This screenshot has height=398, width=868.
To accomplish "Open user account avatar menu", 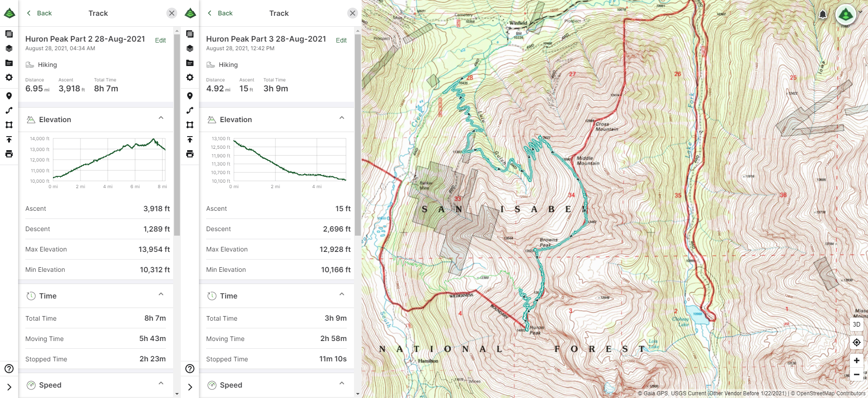I will (x=846, y=15).
